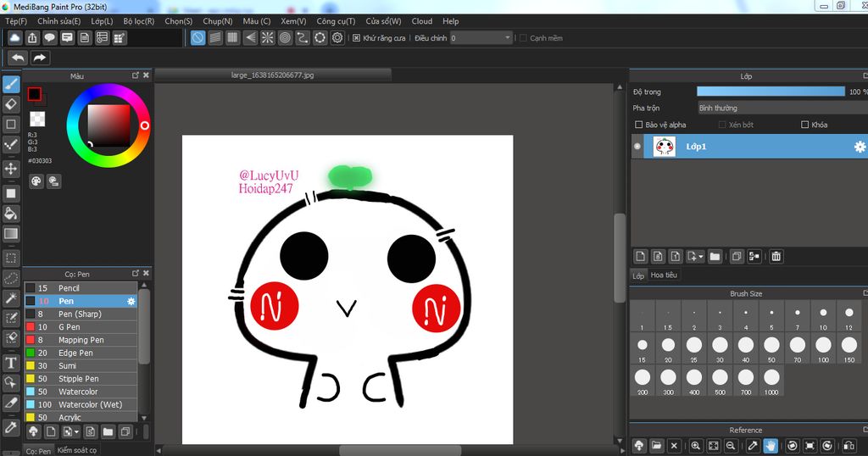The width and height of the screenshot is (868, 456).
Task: Enable concentric circle snap guide
Action: 285,37
